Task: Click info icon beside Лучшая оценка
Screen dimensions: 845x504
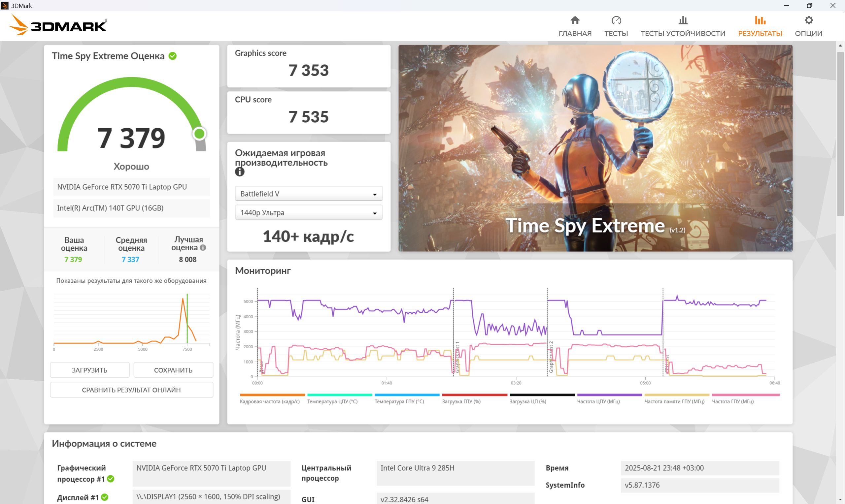Action: (x=203, y=248)
